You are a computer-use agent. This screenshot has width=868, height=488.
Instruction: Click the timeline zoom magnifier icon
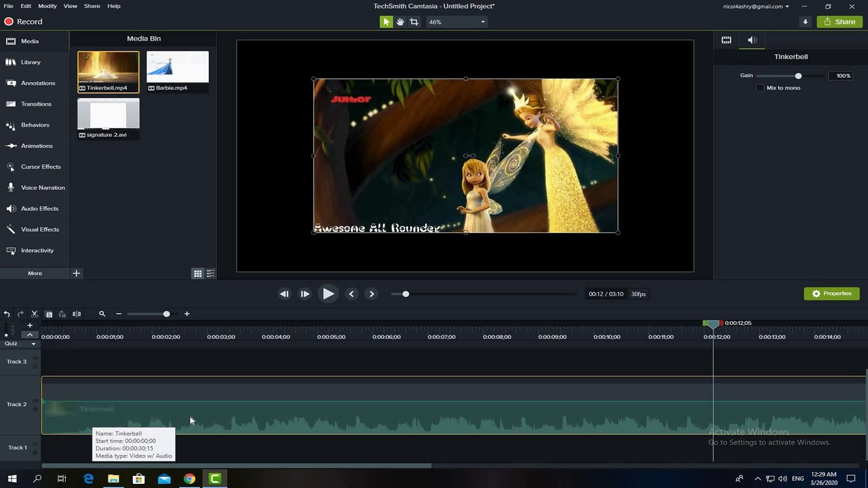102,314
